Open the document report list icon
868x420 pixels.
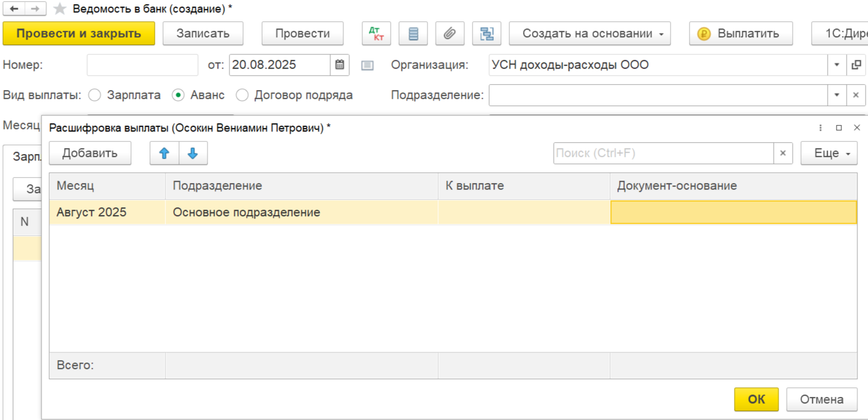(413, 34)
